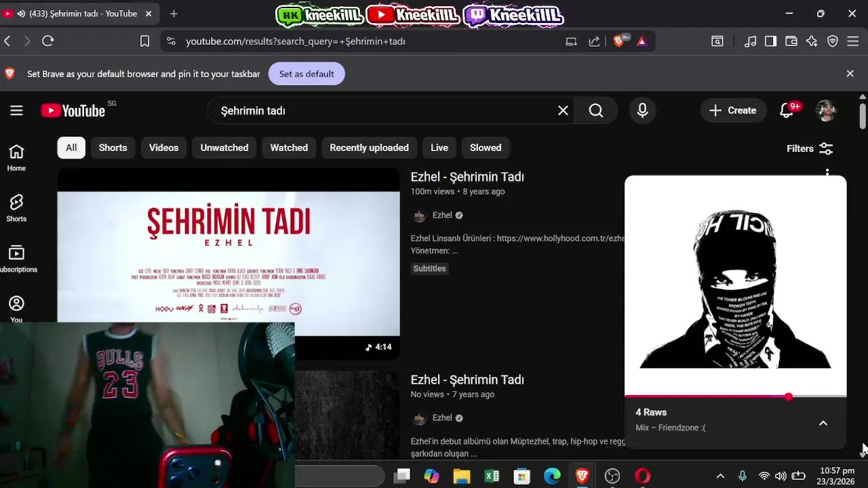This screenshot has height=488, width=868.
Task: Bookmark this page in Brave
Action: tap(144, 41)
